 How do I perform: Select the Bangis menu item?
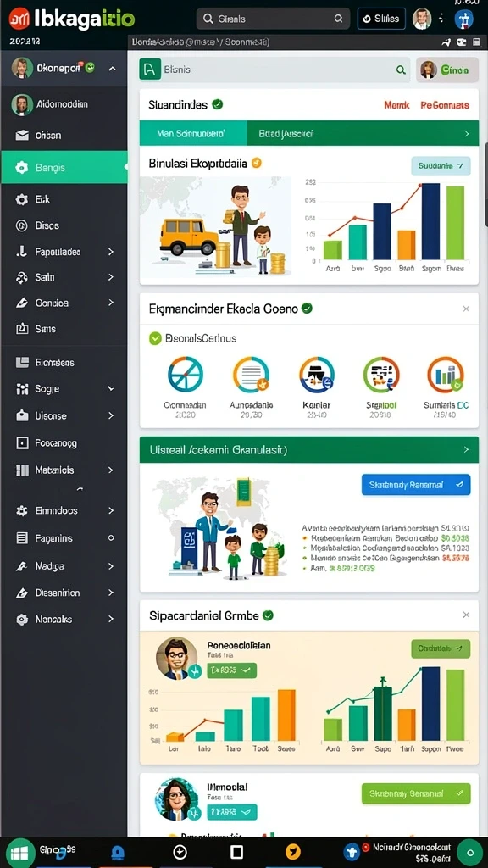[x=64, y=167]
